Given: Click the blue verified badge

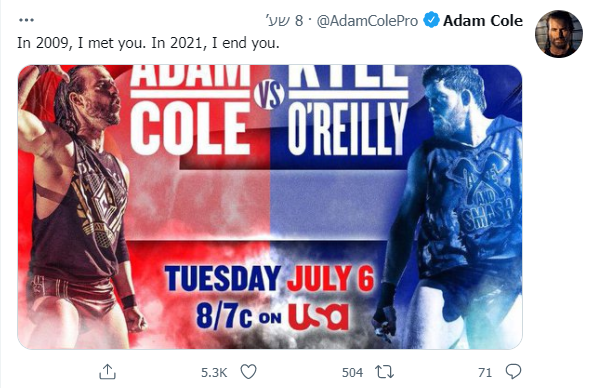Looking at the screenshot, I should pos(431,20).
